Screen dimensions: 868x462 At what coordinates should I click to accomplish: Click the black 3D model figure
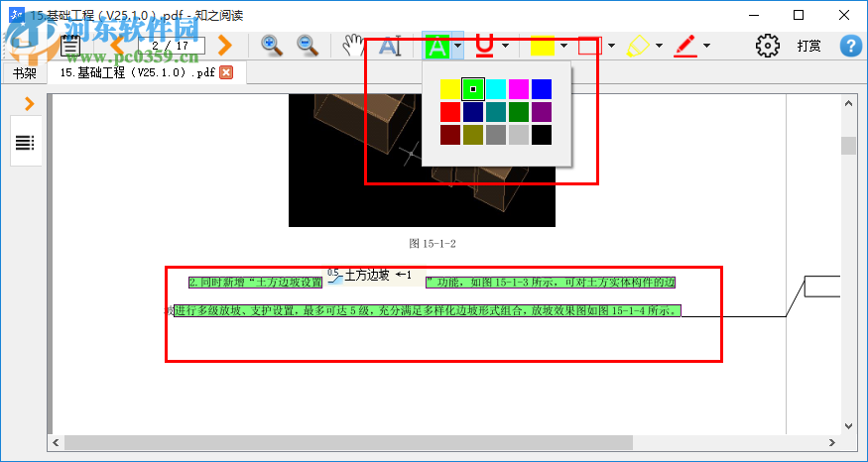click(422, 161)
